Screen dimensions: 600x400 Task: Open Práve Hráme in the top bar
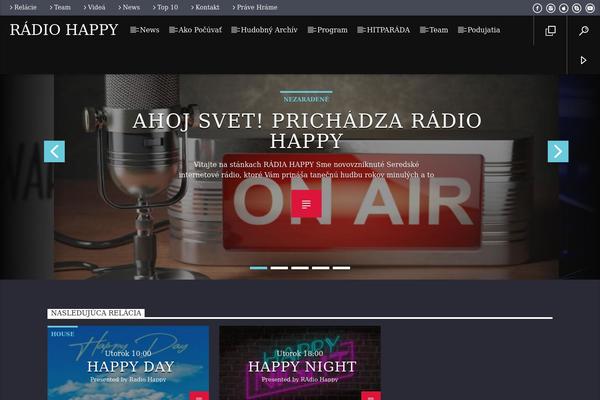click(x=255, y=7)
